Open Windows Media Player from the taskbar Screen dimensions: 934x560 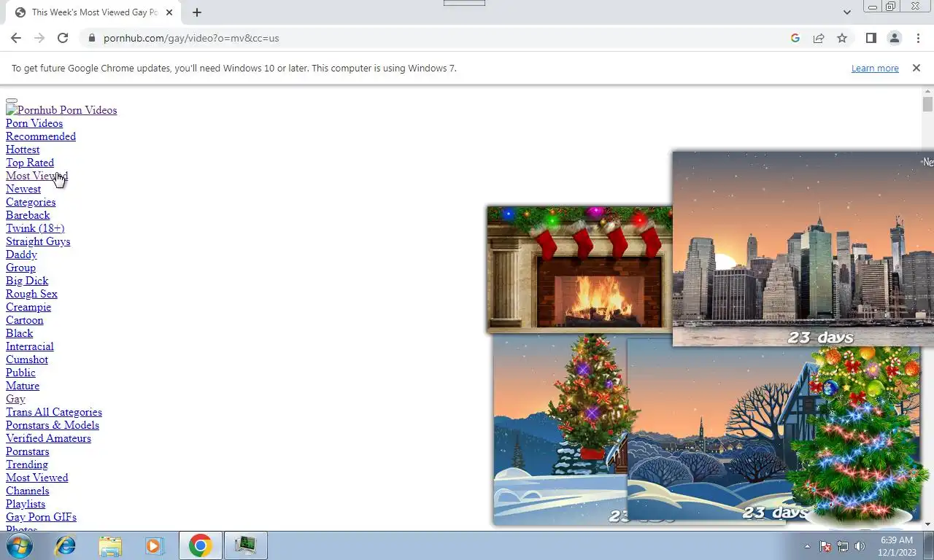coord(154,545)
